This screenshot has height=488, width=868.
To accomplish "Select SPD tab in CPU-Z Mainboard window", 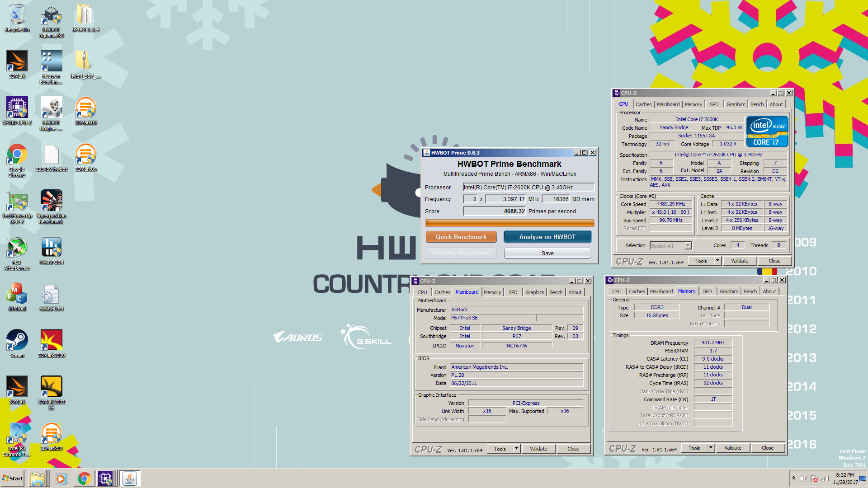I will click(x=513, y=292).
